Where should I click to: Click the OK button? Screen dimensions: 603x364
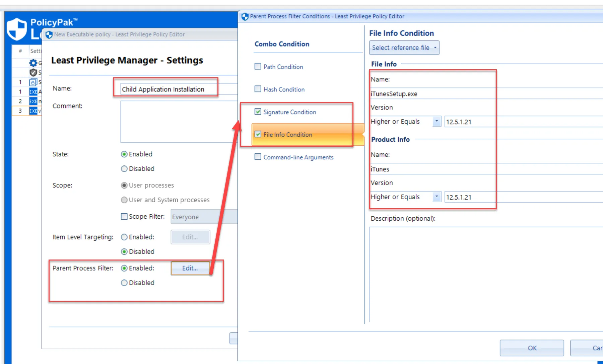click(x=532, y=348)
